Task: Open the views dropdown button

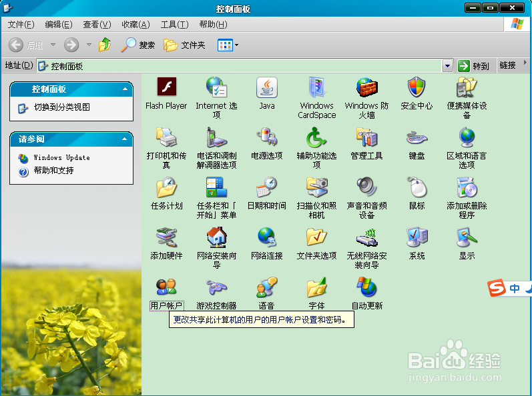Action: pos(228,45)
